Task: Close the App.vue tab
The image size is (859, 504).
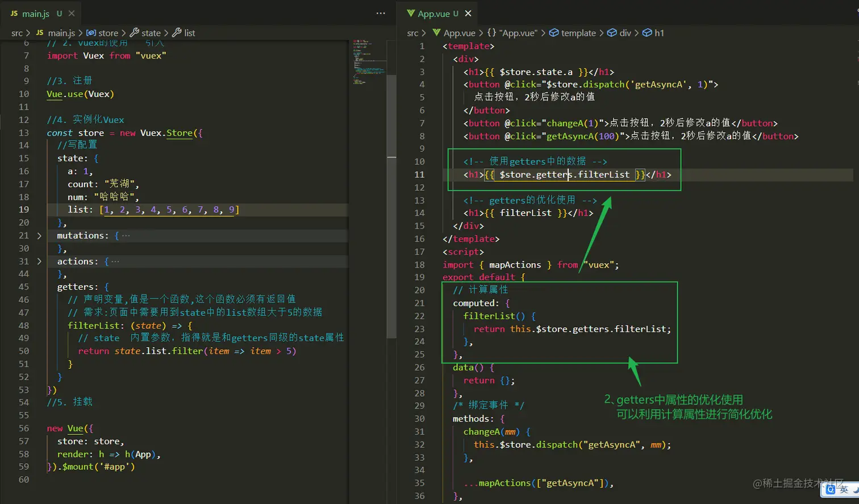Action: tap(468, 14)
